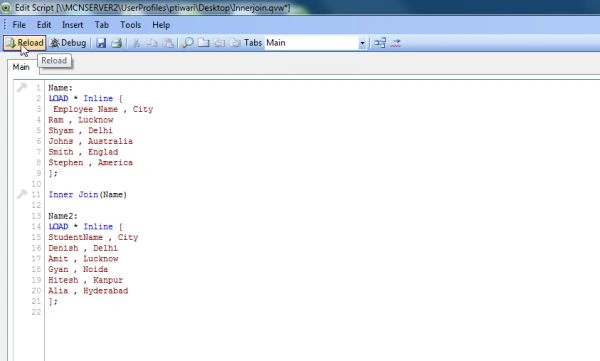Image resolution: width=600 pixels, height=361 pixels.
Task: Click the demote tab right icon
Action: tap(235, 43)
